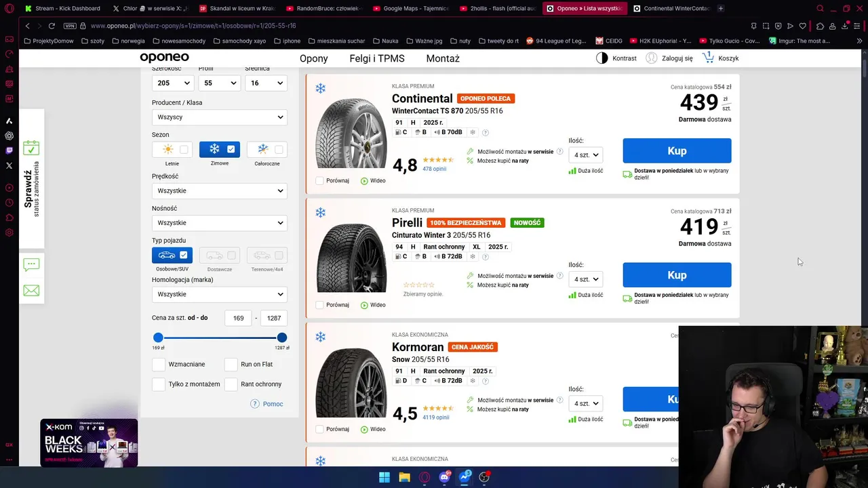
Task: Open the downloads icon in toolbar
Action: (x=845, y=26)
